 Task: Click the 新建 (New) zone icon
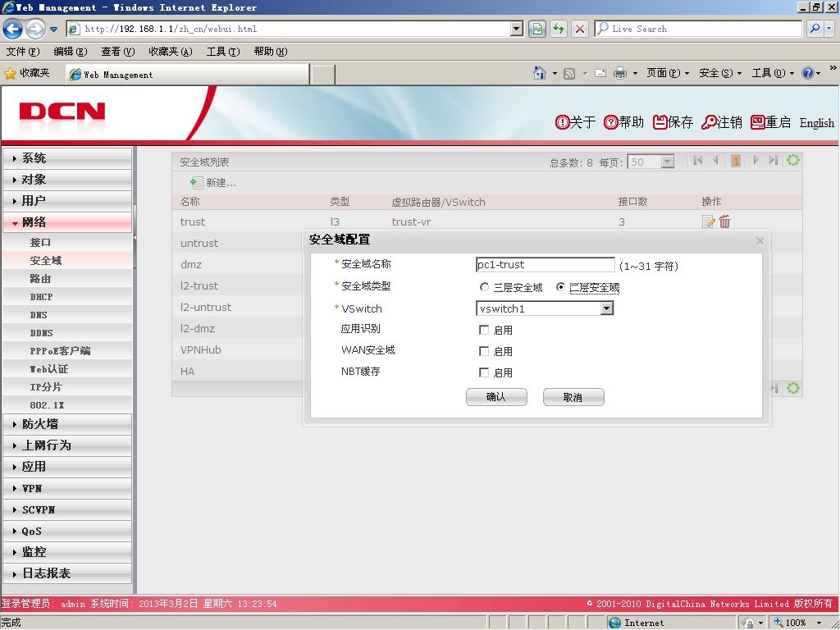(x=197, y=183)
